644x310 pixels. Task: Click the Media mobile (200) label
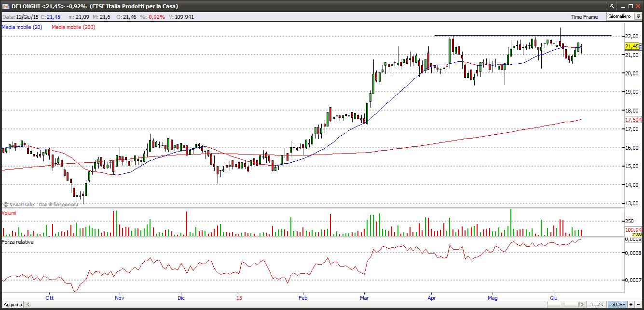click(73, 27)
